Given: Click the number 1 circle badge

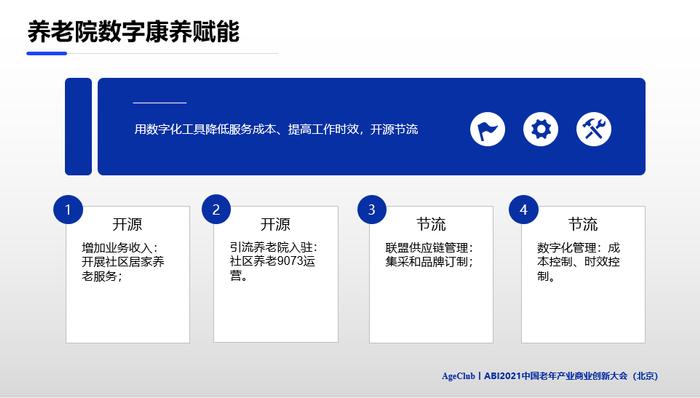Looking at the screenshot, I should tap(68, 209).
